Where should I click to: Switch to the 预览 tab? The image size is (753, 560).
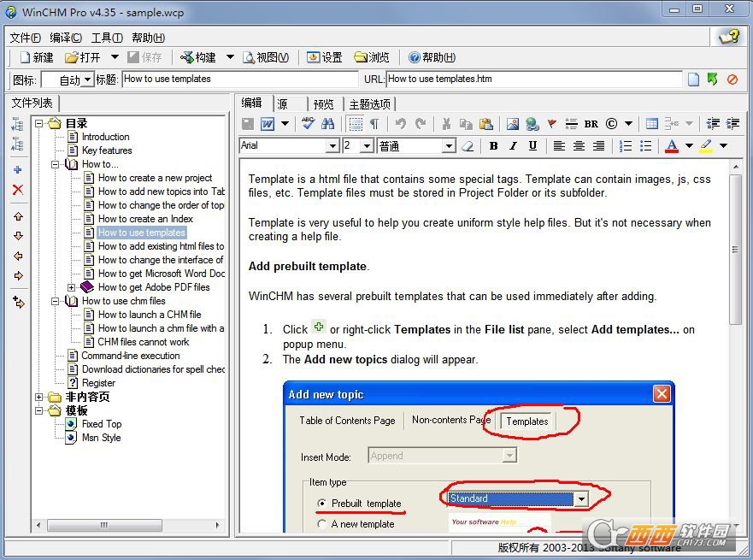[323, 104]
